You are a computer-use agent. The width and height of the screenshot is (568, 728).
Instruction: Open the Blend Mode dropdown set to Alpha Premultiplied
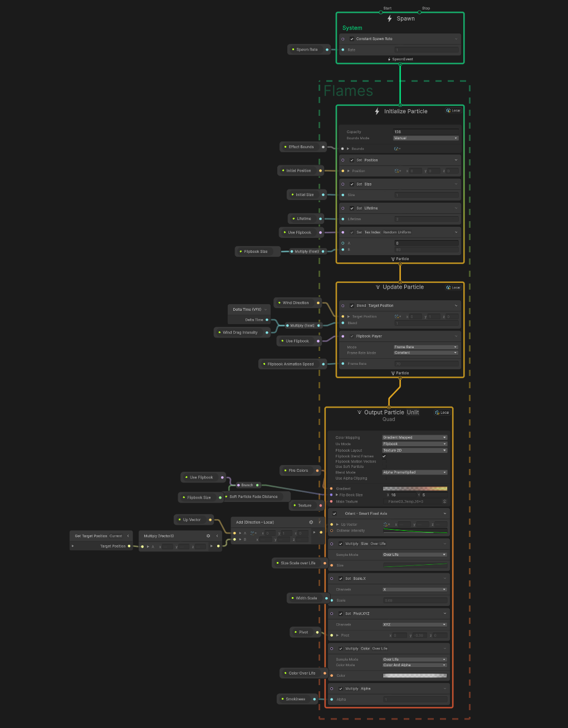coord(414,472)
